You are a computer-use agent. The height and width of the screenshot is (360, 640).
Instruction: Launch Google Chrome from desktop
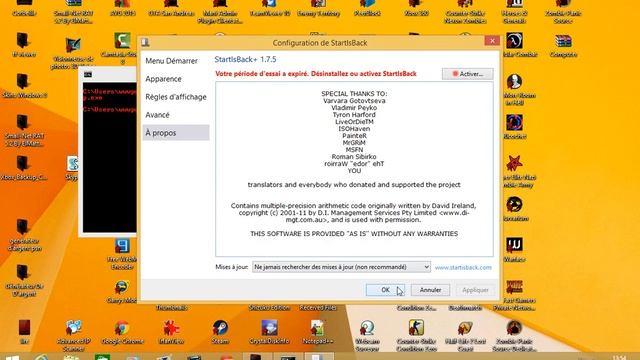(122, 331)
